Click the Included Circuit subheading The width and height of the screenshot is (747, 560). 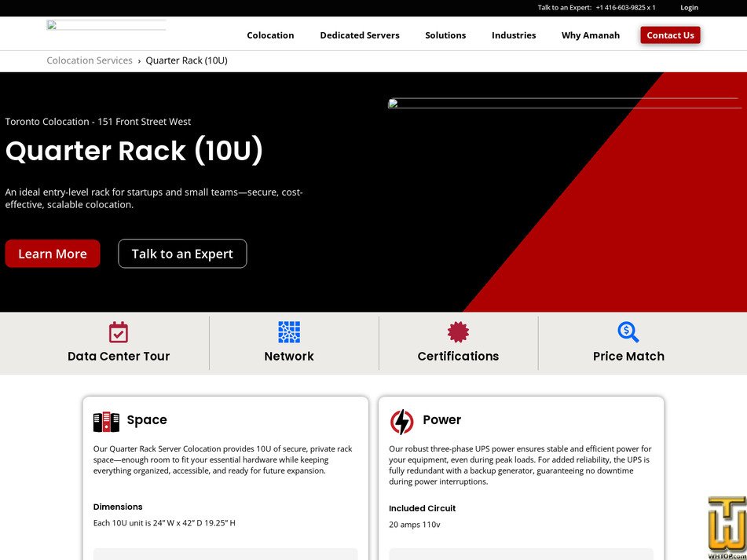tap(422, 508)
